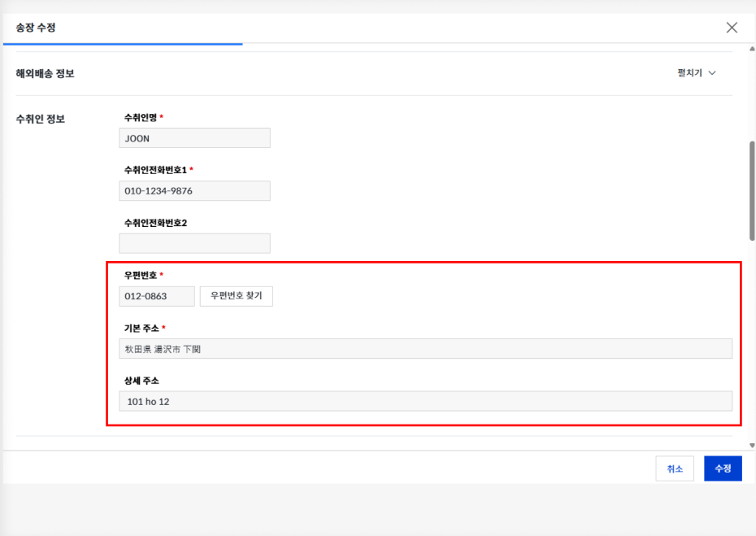756x536 pixels.
Task: Select the 송장 수정 title tab
Action: click(x=36, y=28)
